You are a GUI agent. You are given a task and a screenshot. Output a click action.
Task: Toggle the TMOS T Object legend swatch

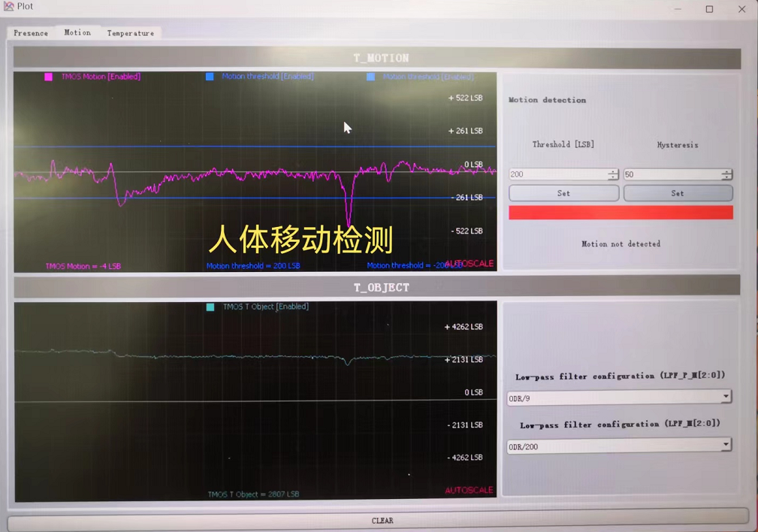pos(211,306)
